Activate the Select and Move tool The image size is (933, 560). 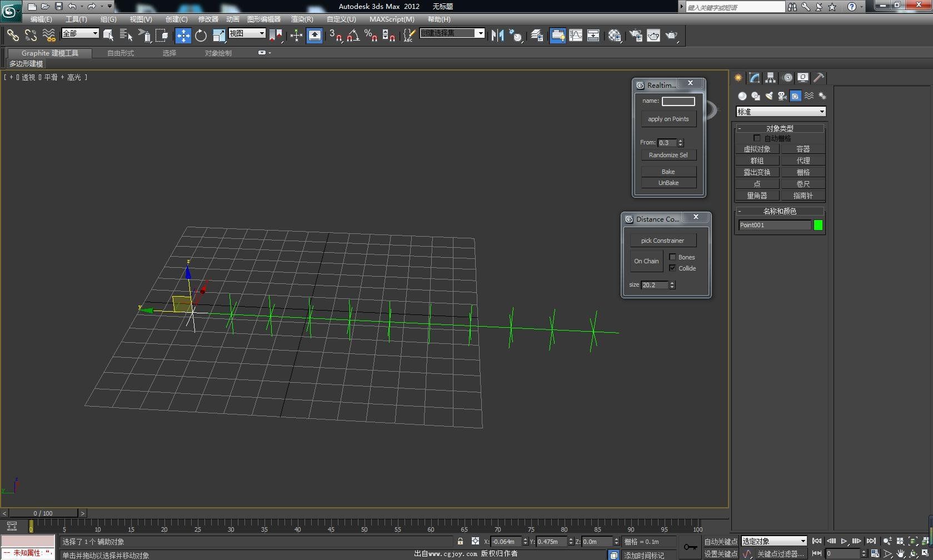(x=183, y=36)
